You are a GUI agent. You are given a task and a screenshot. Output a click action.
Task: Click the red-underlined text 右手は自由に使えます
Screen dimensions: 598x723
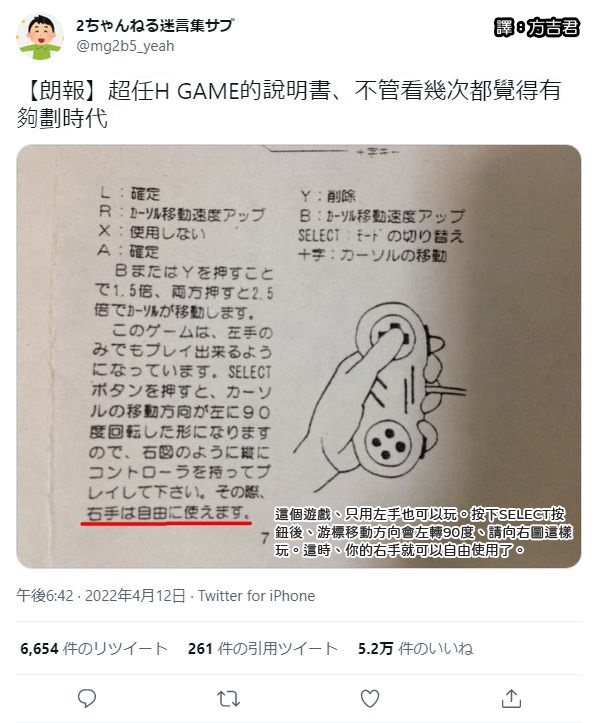point(168,513)
